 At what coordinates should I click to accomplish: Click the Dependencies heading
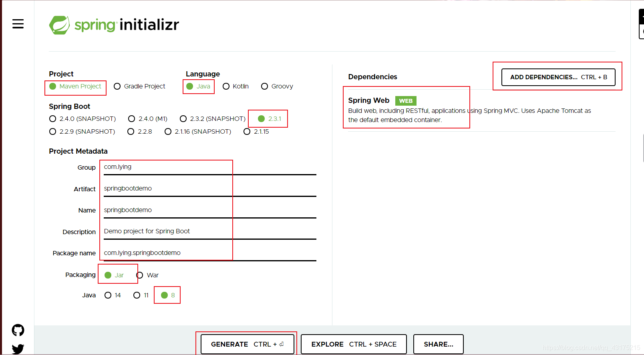point(372,77)
